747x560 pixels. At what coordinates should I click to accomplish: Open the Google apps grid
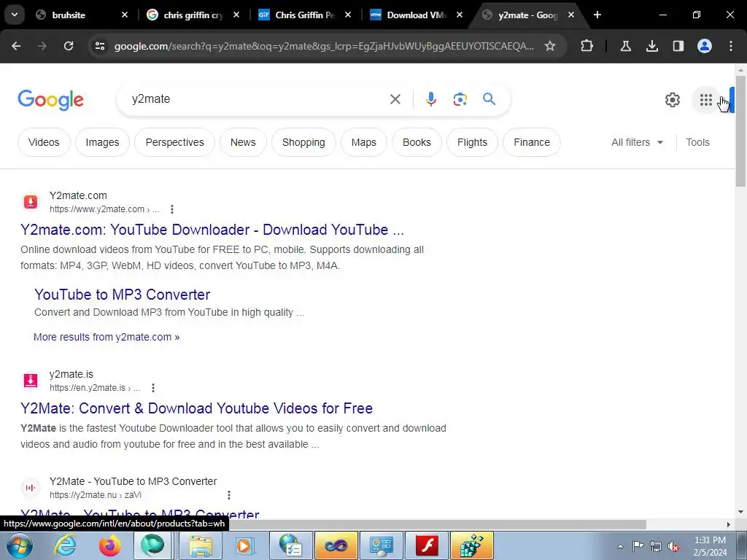pyautogui.click(x=705, y=100)
